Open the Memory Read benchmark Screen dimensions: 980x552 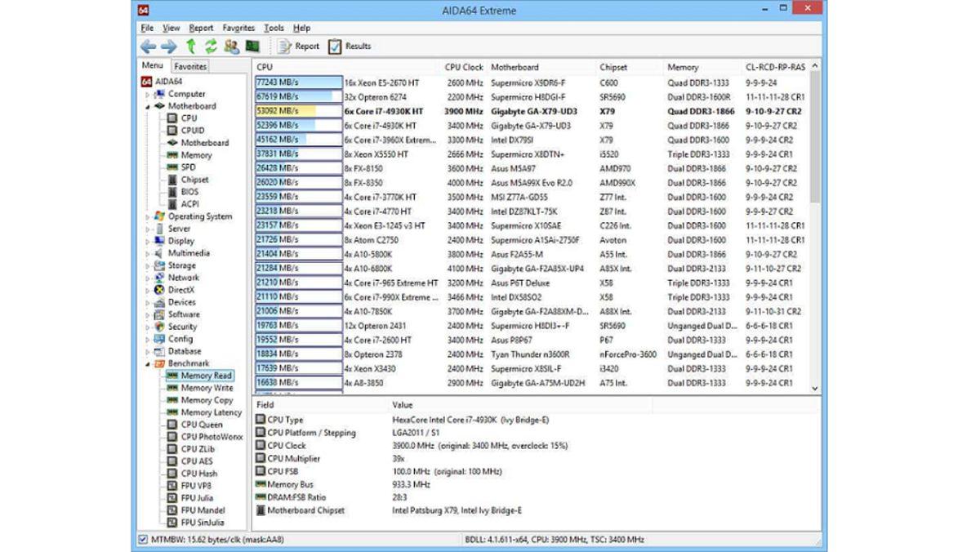coord(205,376)
